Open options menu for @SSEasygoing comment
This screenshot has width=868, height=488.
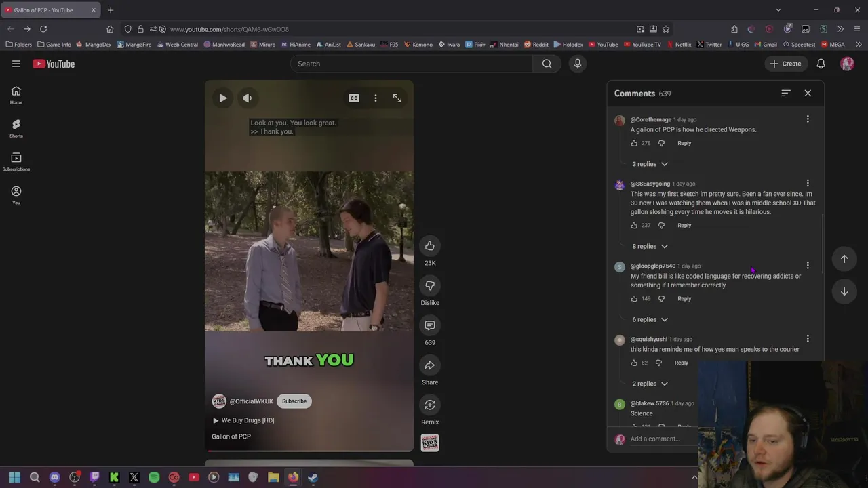pyautogui.click(x=808, y=183)
